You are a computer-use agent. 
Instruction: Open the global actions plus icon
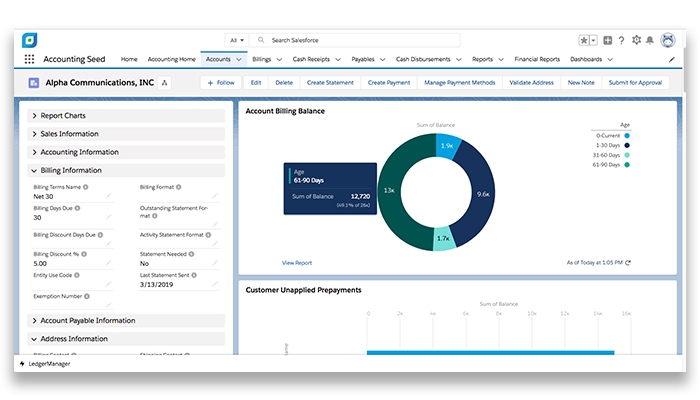608,40
